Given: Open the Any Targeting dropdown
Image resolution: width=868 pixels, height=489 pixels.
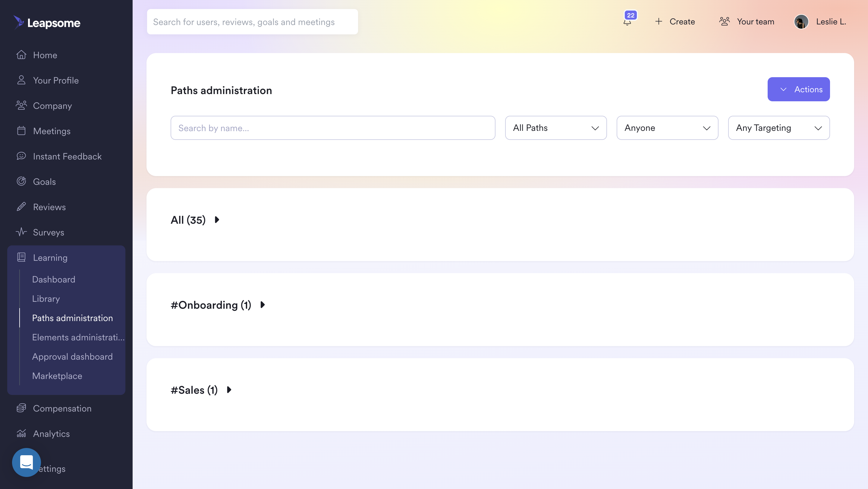Looking at the screenshot, I should click(779, 128).
